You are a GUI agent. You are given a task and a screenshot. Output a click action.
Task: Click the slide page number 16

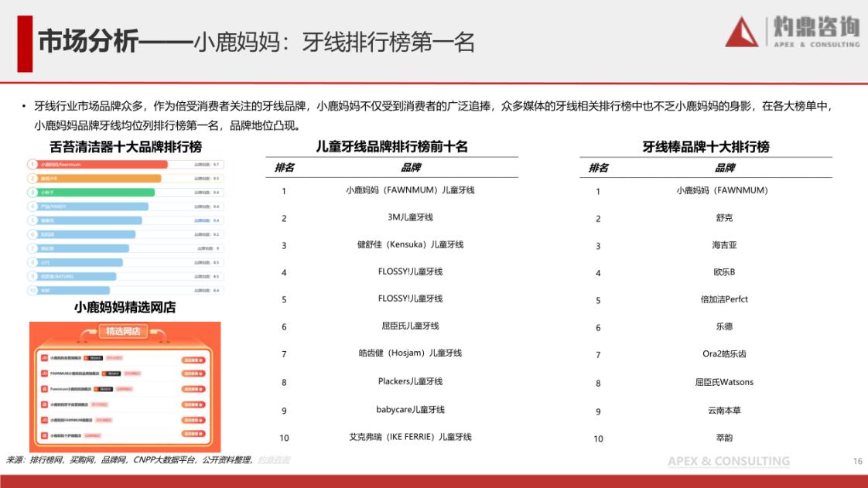click(857, 461)
